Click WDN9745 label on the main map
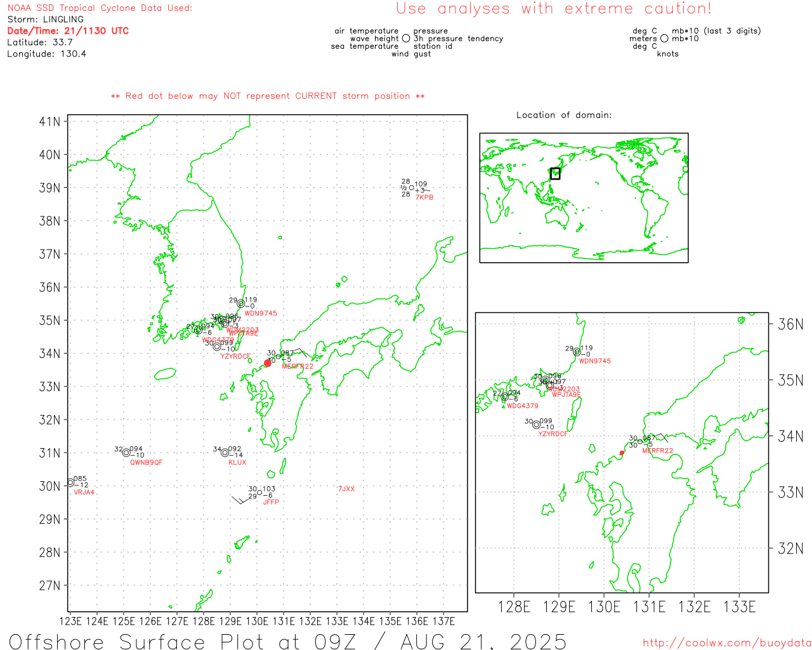Image resolution: width=812 pixels, height=650 pixels. pos(261,314)
